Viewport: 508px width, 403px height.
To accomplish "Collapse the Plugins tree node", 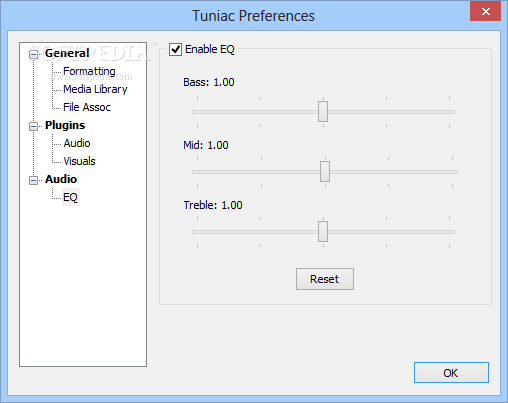I will 33,126.
